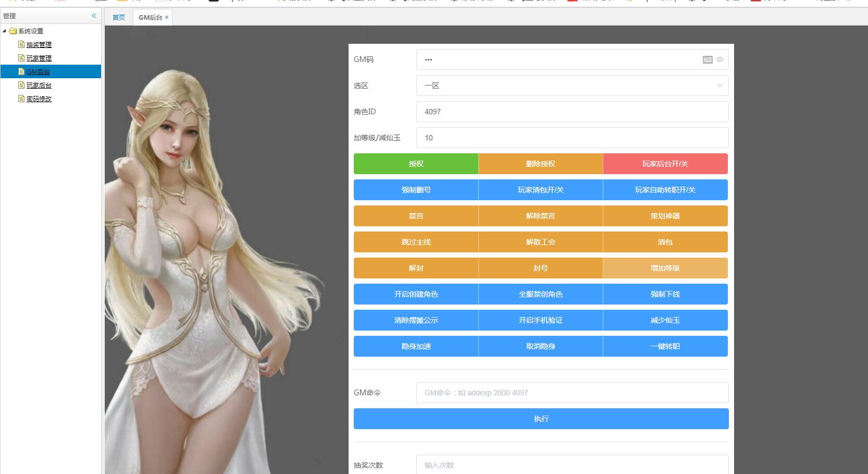This screenshot has width=868, height=474.
Task: Collapse the 系统设置 tree folder
Action: (5, 31)
